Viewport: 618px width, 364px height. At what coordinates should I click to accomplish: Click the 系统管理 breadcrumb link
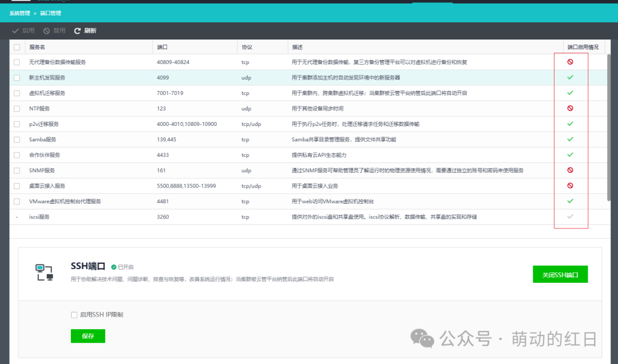(19, 13)
